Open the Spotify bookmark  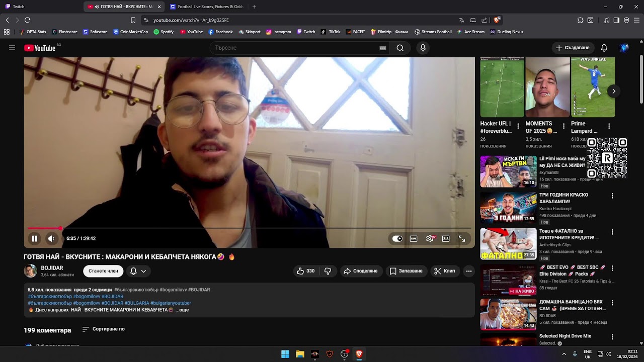tap(164, 32)
